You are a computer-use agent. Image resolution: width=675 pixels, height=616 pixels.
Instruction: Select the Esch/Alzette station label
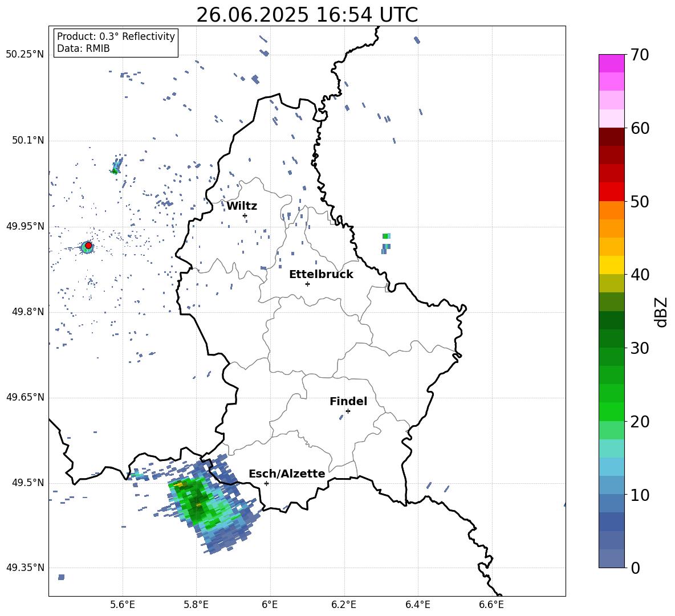tap(287, 474)
